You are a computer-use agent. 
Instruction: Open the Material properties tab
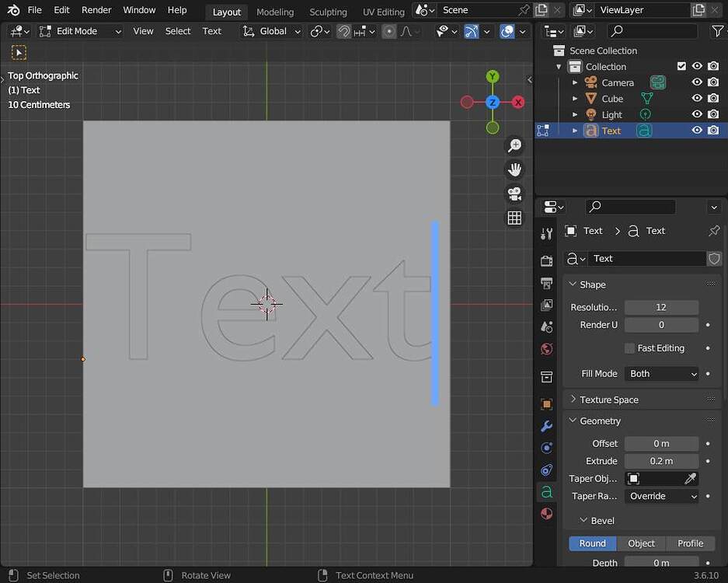546,514
